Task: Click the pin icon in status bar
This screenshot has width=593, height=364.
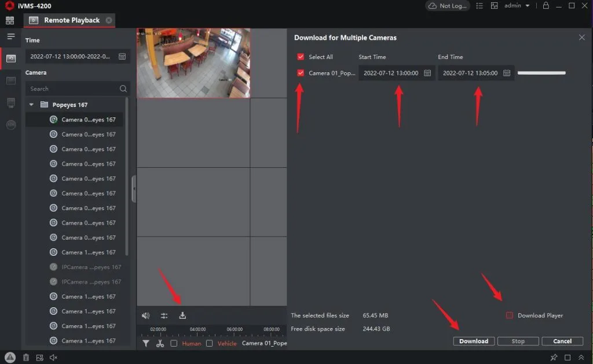Action: coord(554,357)
